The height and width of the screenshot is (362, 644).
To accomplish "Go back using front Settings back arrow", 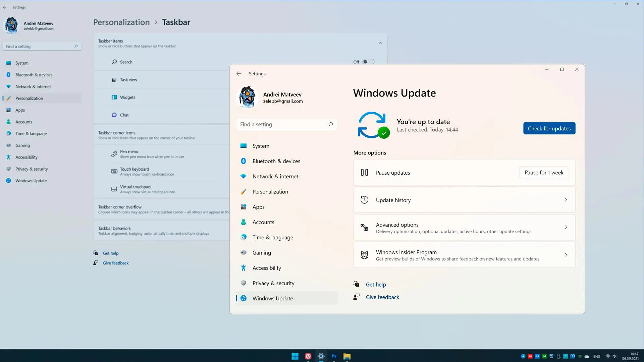I will (238, 74).
